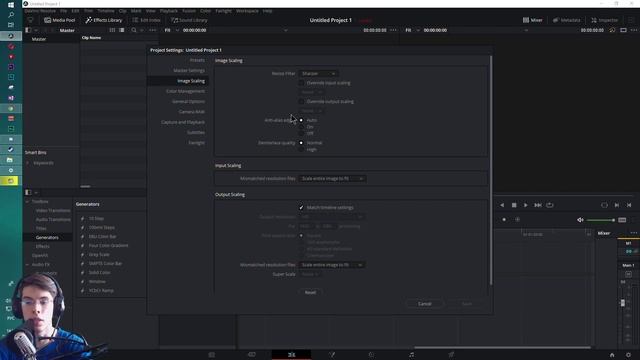
Task: Click the media pool search icon
Action: tap(134, 30)
